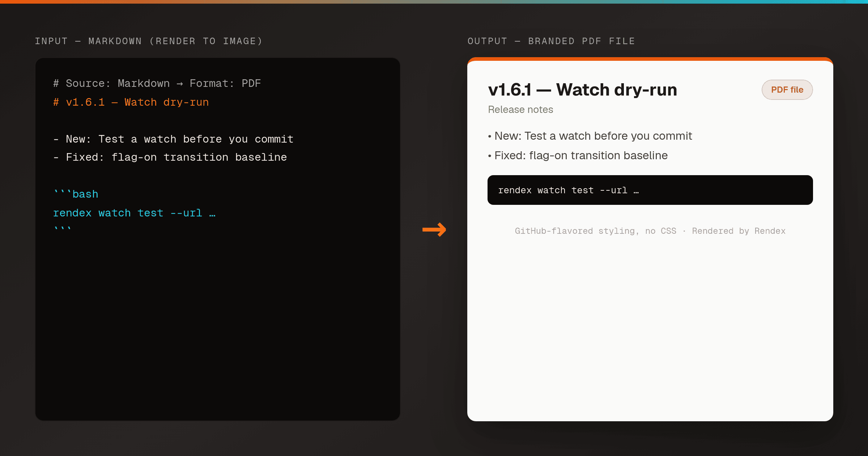868x456 pixels.
Task: Click the rendered title "v1.6.1 — Watch dry-run"
Action: 582,89
